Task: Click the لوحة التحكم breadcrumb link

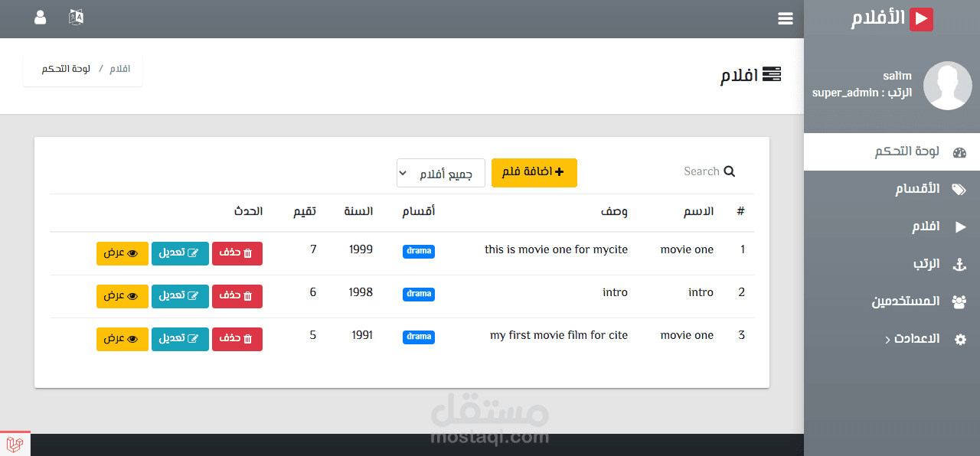Action: pos(66,69)
